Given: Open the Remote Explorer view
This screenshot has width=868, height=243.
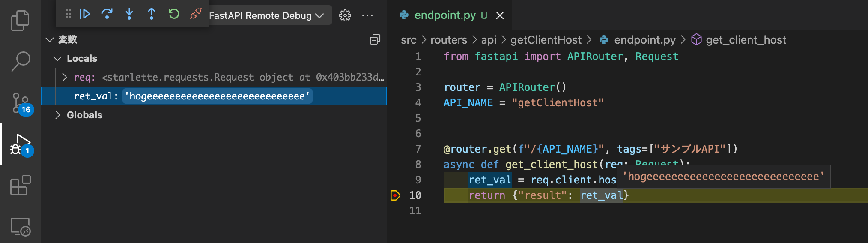Looking at the screenshot, I should pos(20,226).
